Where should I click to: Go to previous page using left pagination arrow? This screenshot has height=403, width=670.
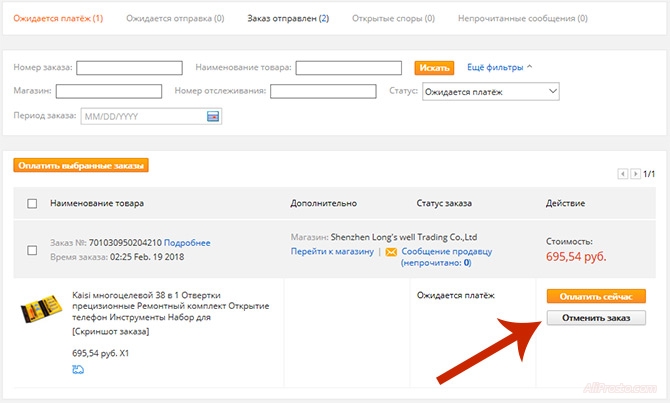[x=623, y=174]
